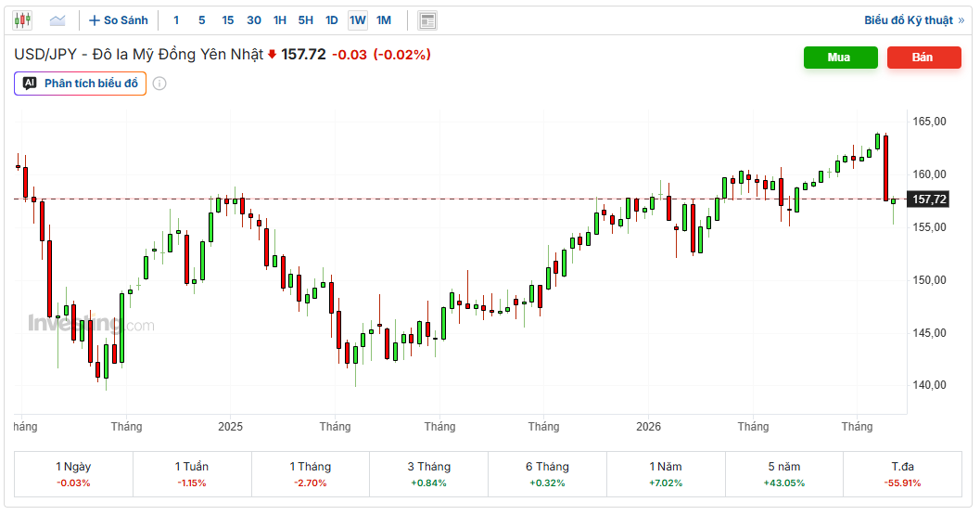
Task: Click the green Mua button
Action: pyautogui.click(x=841, y=57)
